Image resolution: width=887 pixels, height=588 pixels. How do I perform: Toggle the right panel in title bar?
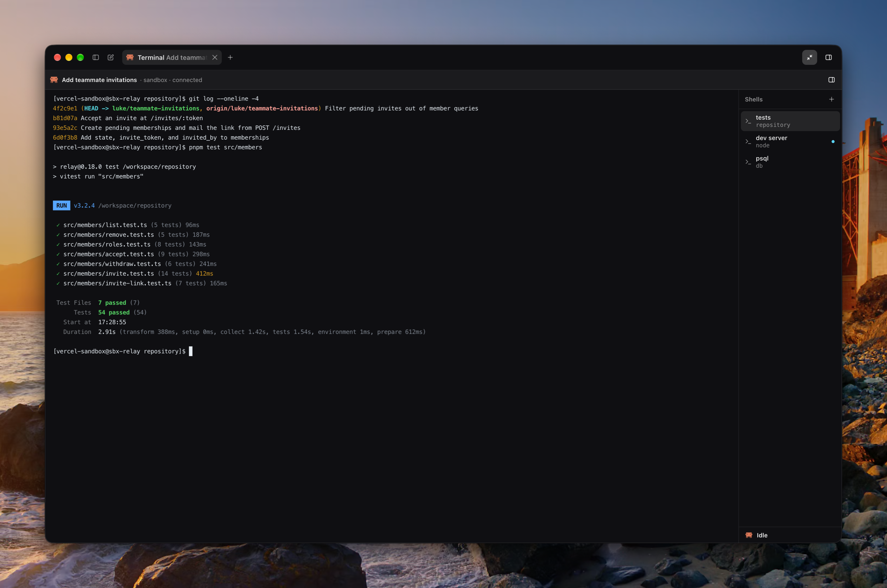[x=829, y=57]
